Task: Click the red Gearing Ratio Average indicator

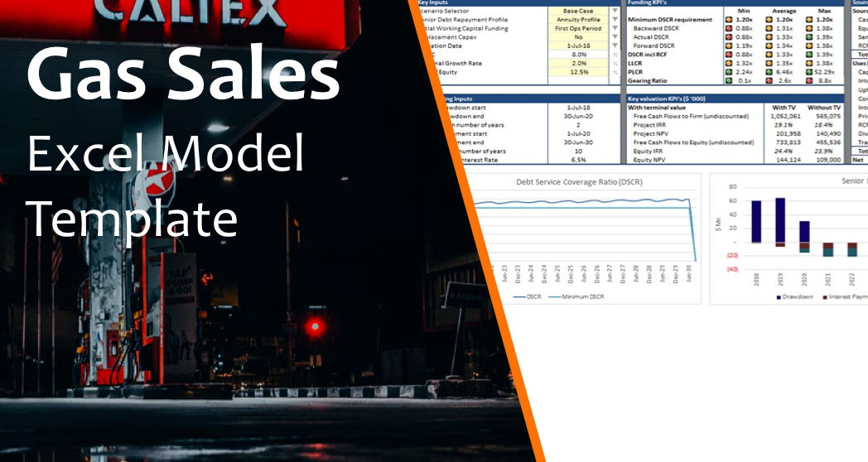Action: [x=769, y=81]
